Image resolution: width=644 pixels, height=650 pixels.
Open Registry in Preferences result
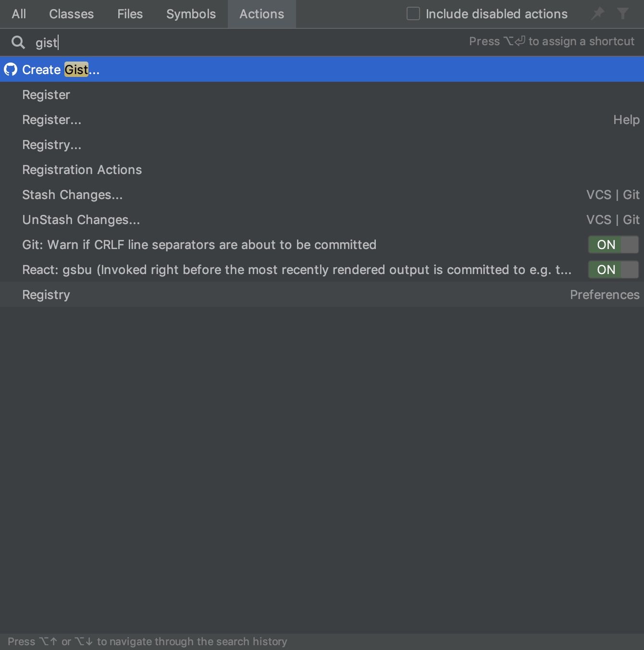pos(46,295)
